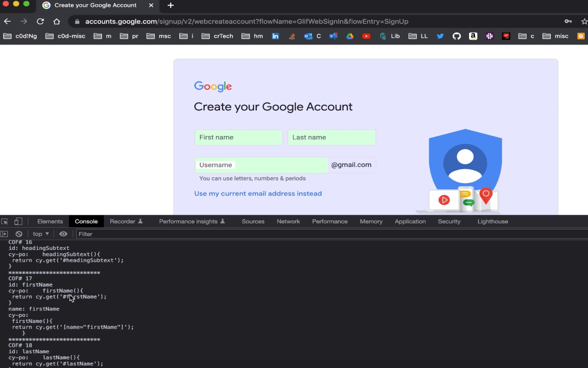Switch to the Network tab

click(x=288, y=221)
